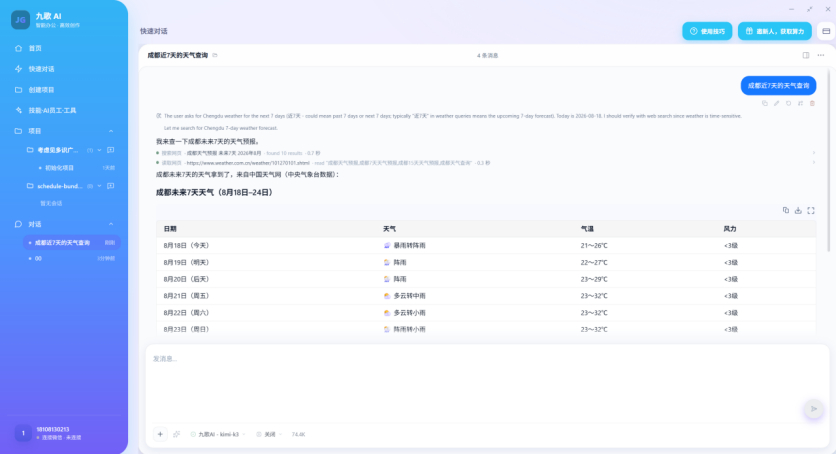This screenshot has height=454, width=836.
Task: Select 成都近7天的天气查询 conversation in sidebar
Action: (72, 242)
